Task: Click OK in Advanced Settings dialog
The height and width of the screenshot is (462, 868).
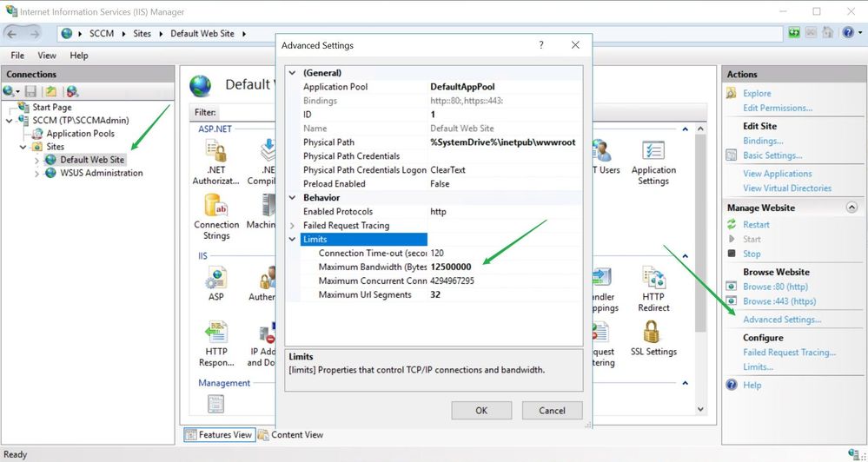Action: [481, 410]
